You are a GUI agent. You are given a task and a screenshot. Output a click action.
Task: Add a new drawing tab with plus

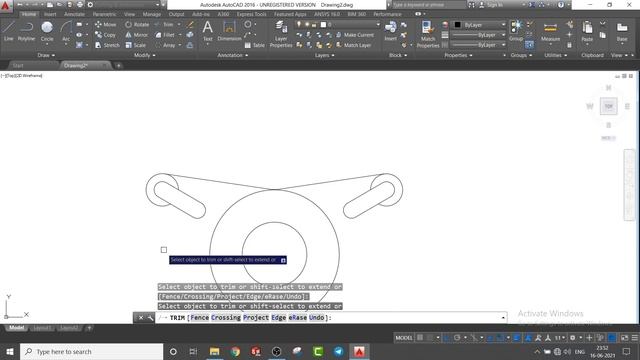pyautogui.click(x=118, y=65)
